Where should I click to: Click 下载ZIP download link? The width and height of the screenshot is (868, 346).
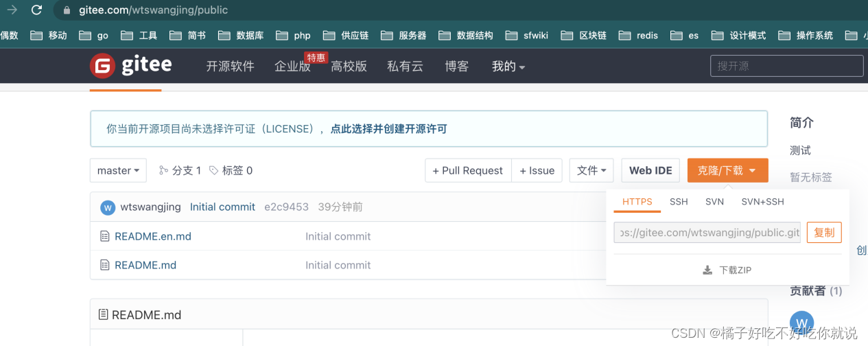(727, 270)
